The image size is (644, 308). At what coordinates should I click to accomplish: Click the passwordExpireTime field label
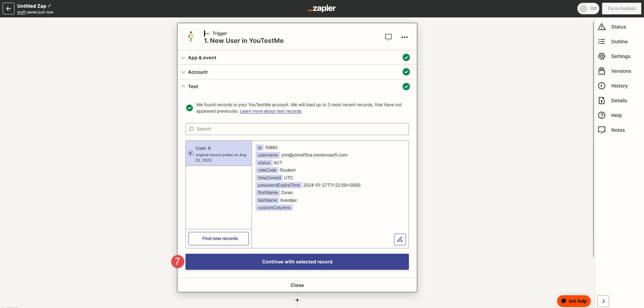279,185
